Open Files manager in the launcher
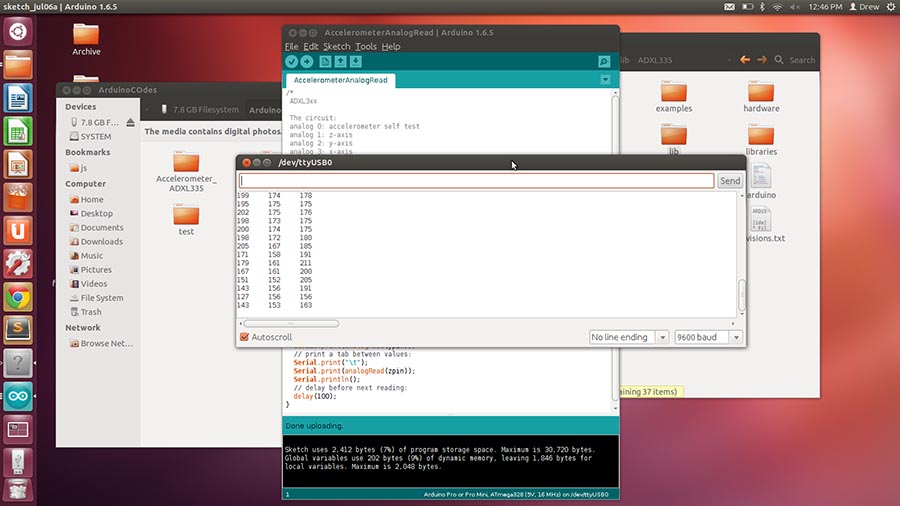The width and height of the screenshot is (900, 506). pyautogui.click(x=18, y=64)
